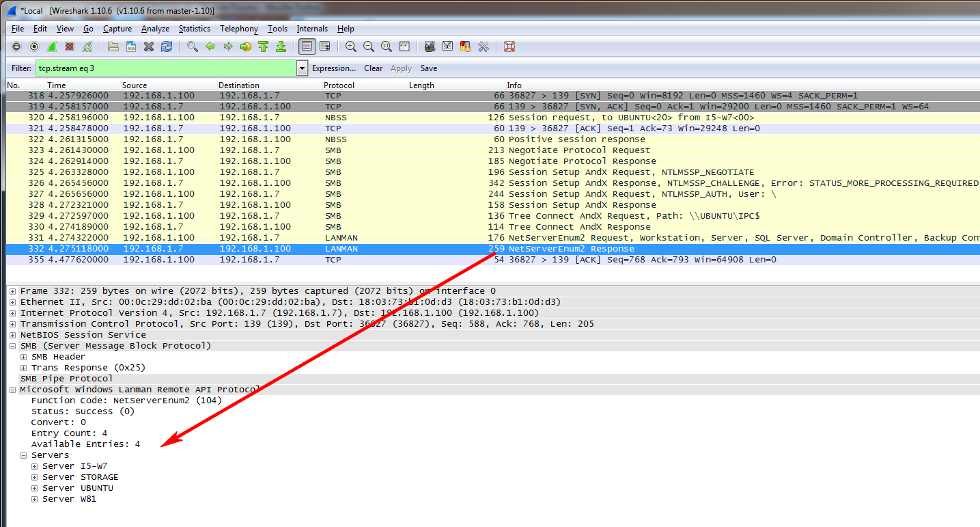The height and width of the screenshot is (527, 980).
Task: Select packet 318 SYN row
Action: (x=492, y=96)
